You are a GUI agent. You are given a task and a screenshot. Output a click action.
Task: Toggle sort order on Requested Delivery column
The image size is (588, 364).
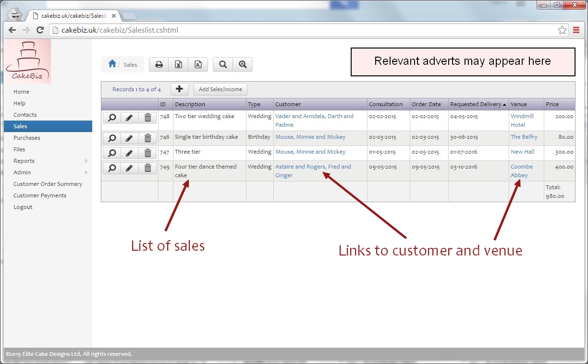tap(478, 104)
